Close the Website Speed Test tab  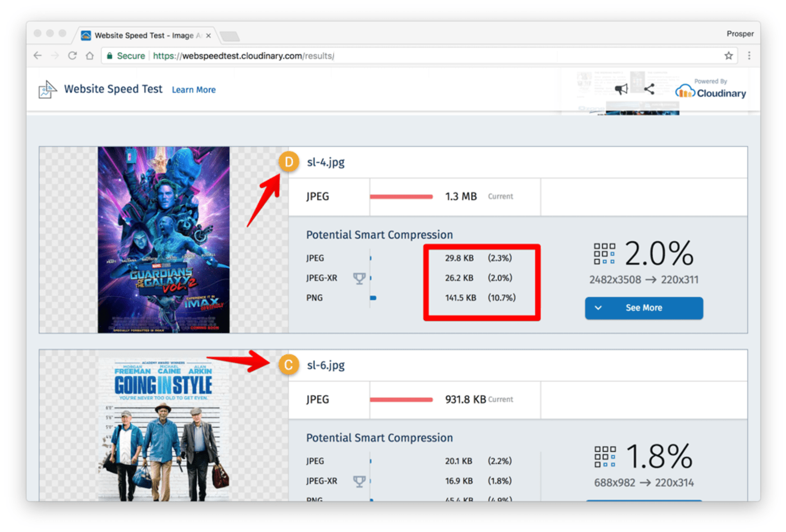(208, 35)
